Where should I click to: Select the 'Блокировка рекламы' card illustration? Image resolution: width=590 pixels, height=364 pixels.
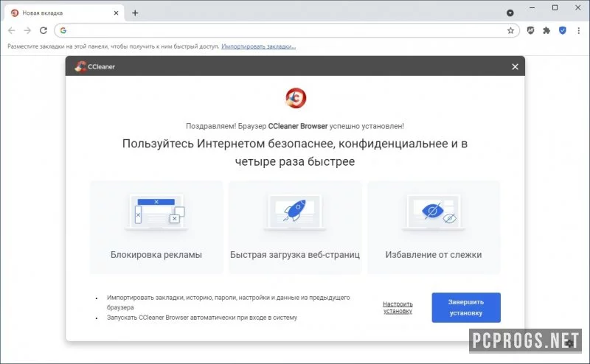(156, 212)
